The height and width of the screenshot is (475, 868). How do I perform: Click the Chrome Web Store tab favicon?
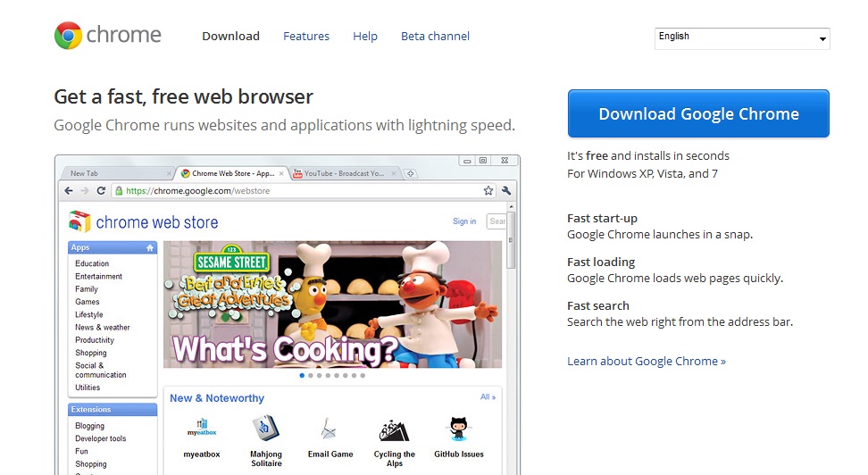pos(186,173)
